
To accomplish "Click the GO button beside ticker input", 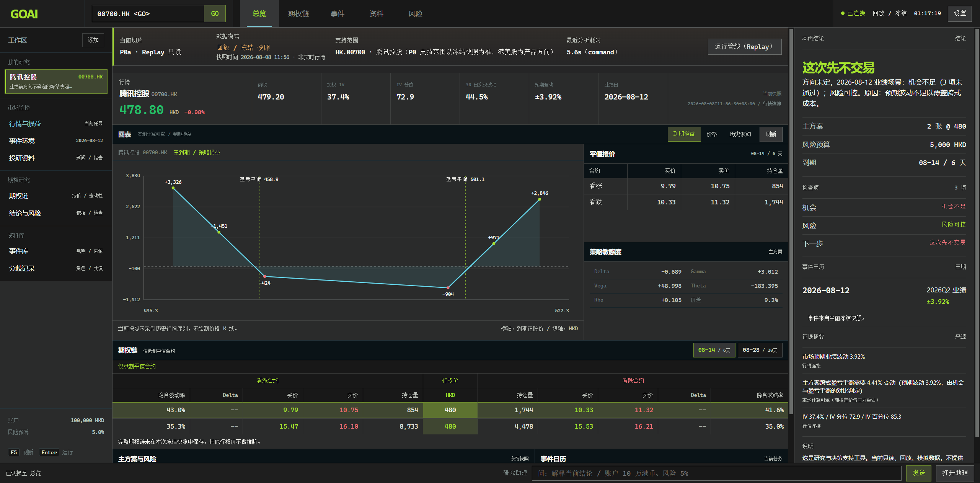I will pos(215,14).
